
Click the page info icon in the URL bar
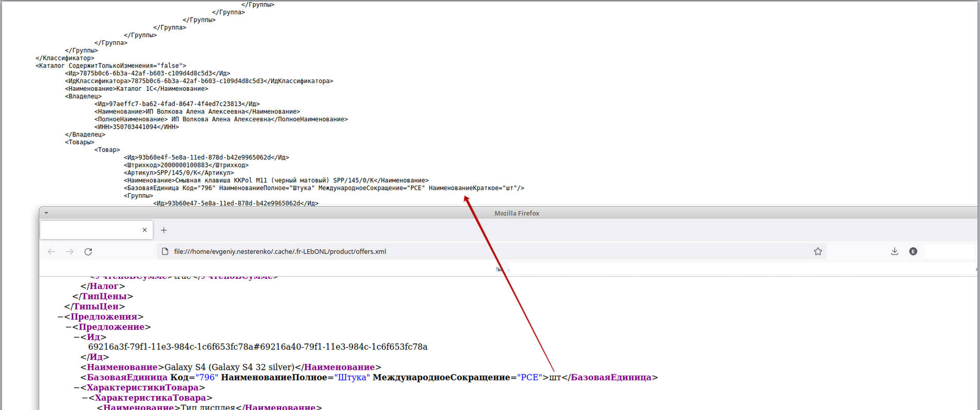165,251
